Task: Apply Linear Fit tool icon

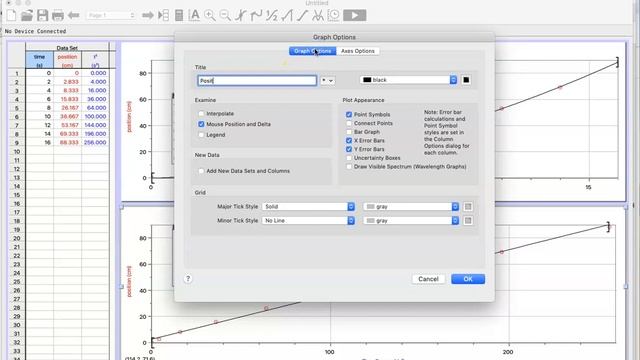Action: pyautogui.click(x=302, y=16)
